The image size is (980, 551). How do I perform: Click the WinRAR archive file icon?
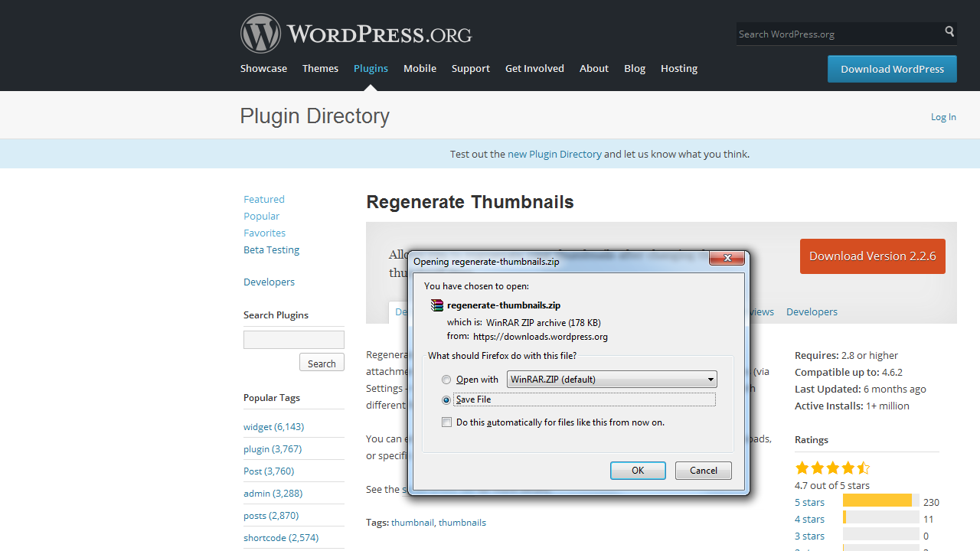coord(437,305)
